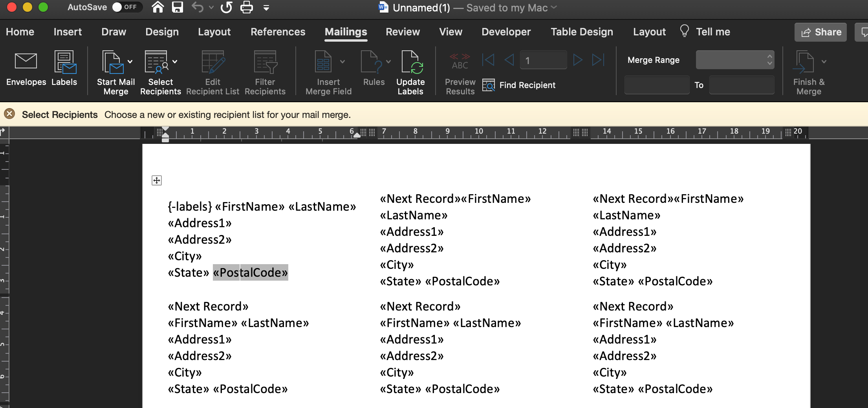
Task: Go to first record arrow
Action: pos(488,60)
